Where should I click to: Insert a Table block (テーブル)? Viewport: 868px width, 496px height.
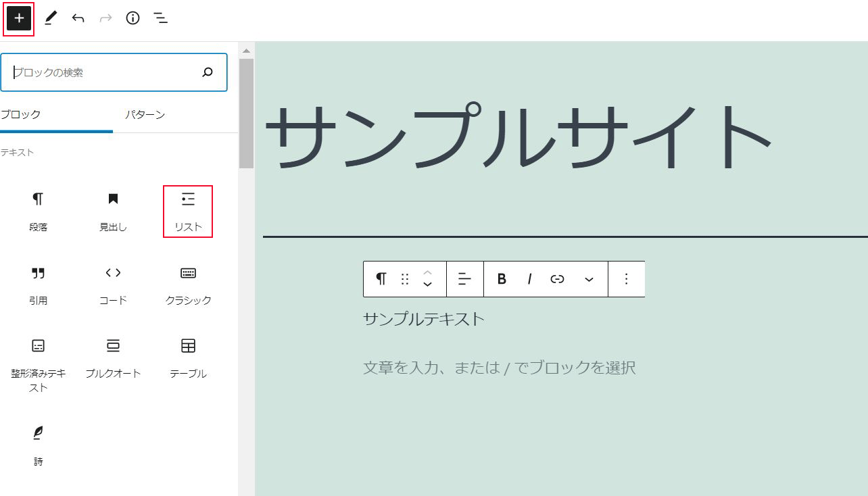pyautogui.click(x=188, y=357)
